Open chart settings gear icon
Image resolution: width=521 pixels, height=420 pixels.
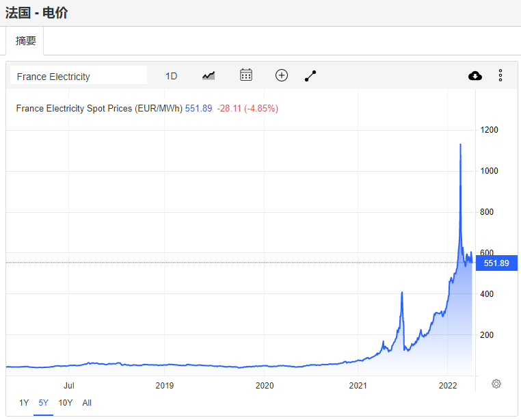click(x=496, y=384)
